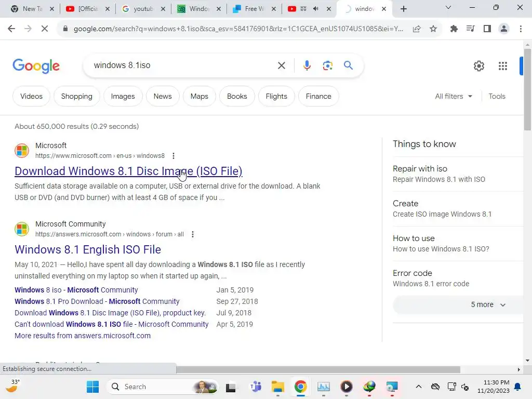
Task: Open notification bell in taskbar
Action: click(518, 387)
